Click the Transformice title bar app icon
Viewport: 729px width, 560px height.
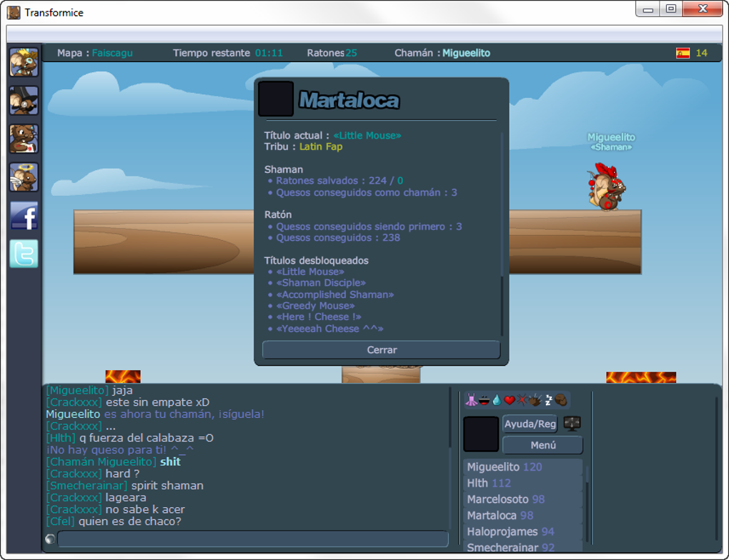[14, 13]
